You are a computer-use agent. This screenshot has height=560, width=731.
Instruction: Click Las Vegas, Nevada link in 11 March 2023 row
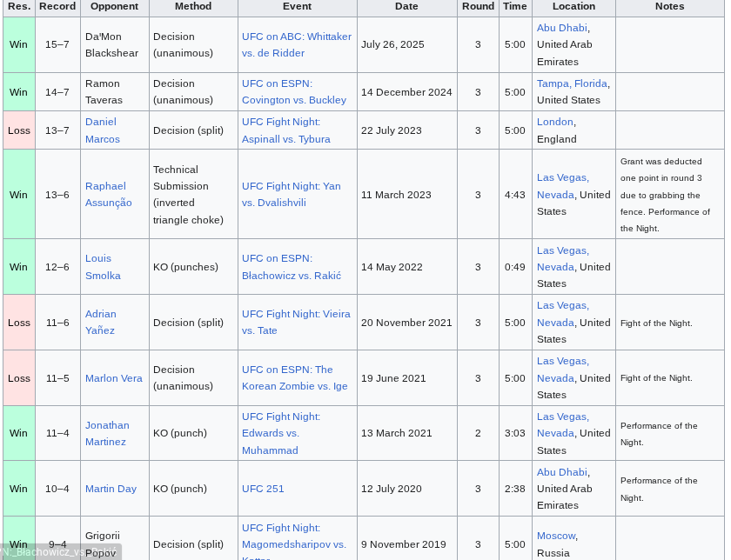563,186
